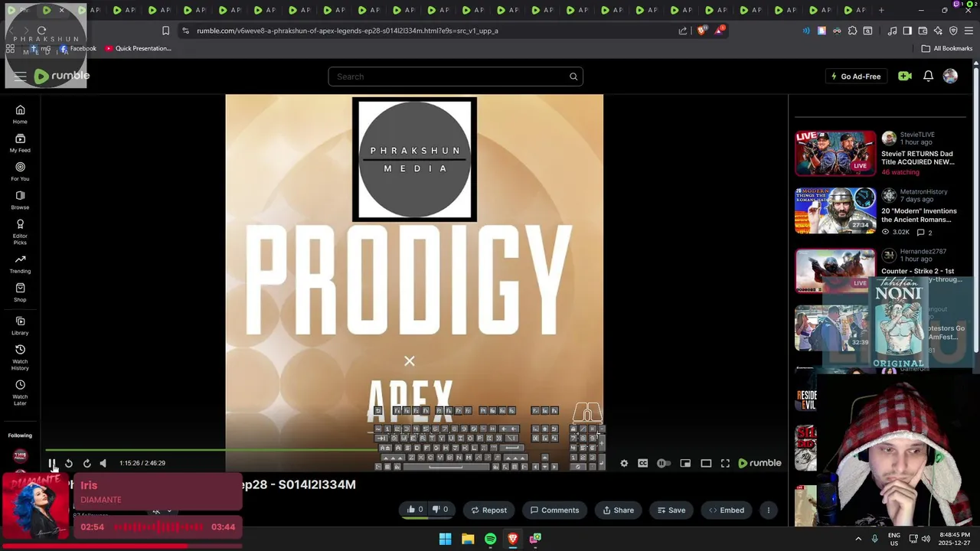Open Watch Later list
980x551 pixels.
[20, 392]
